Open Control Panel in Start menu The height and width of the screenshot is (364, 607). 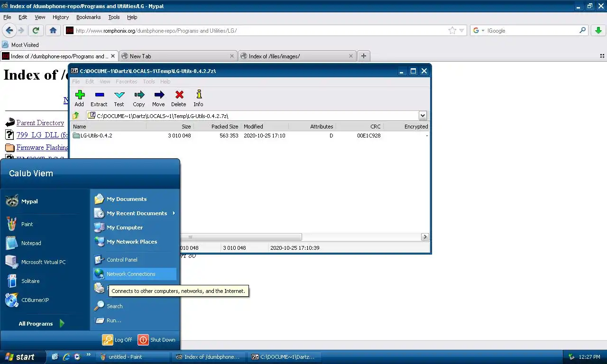click(x=135, y=260)
